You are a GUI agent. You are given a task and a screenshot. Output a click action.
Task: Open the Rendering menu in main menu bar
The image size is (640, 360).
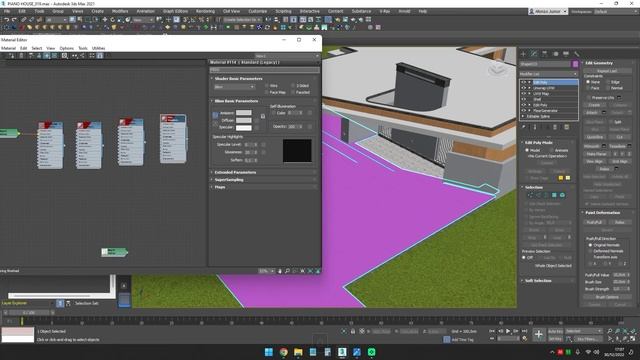[x=205, y=11]
